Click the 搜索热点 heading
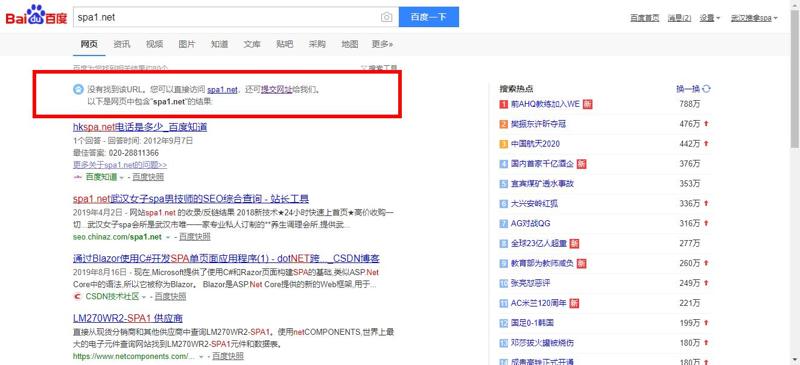This screenshot has height=365, width=800. [516, 89]
